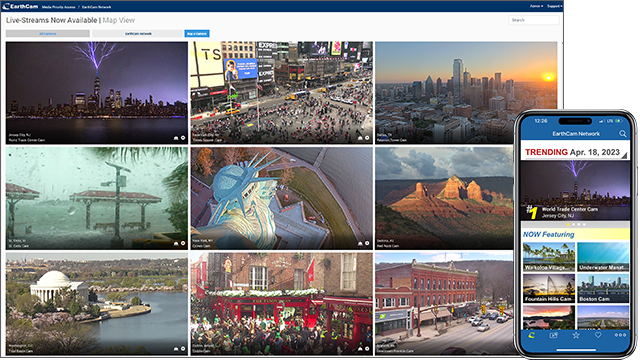Open the Dublin pub crowd stream
This screenshot has height=360, width=640.
click(x=282, y=304)
